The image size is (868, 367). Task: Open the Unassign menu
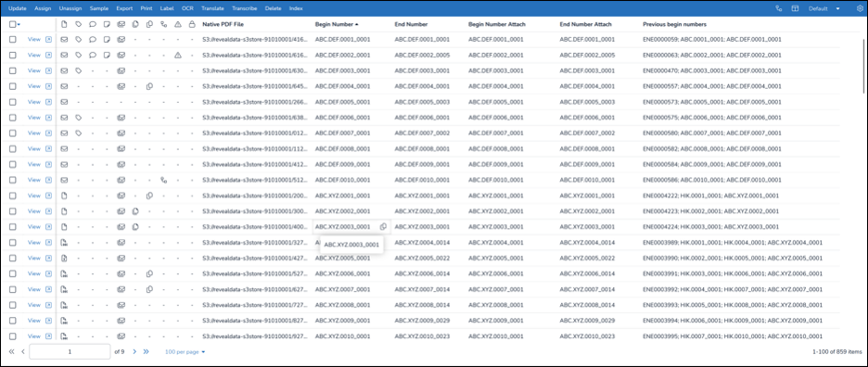tap(70, 9)
